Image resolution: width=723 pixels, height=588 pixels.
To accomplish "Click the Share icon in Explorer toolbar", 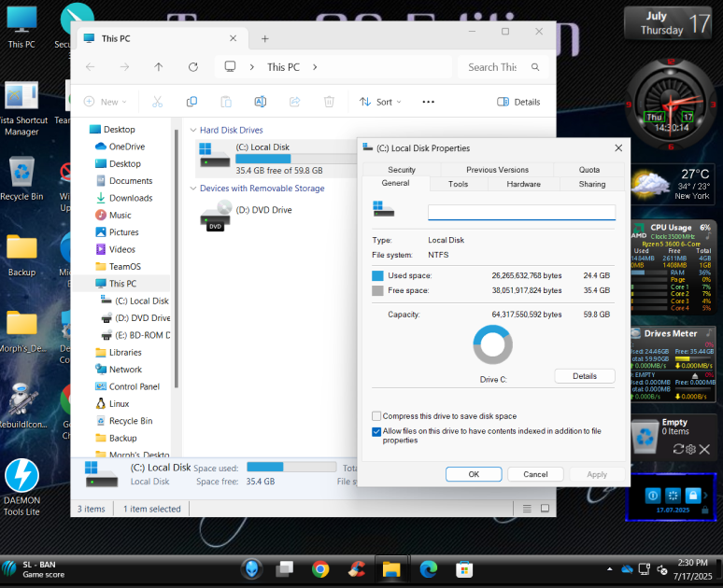I will point(294,102).
